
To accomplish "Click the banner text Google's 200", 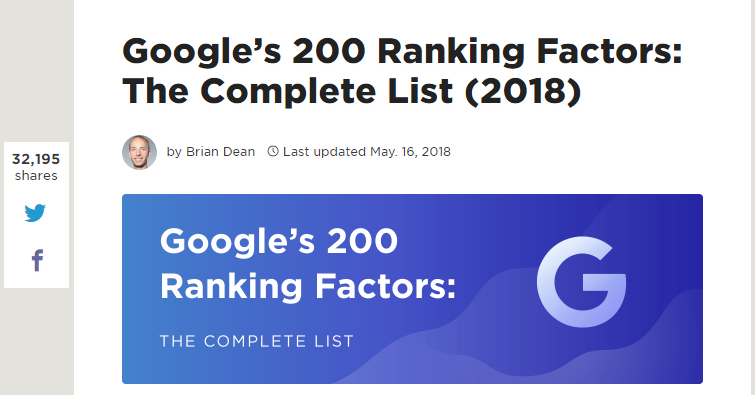I will 279,241.
